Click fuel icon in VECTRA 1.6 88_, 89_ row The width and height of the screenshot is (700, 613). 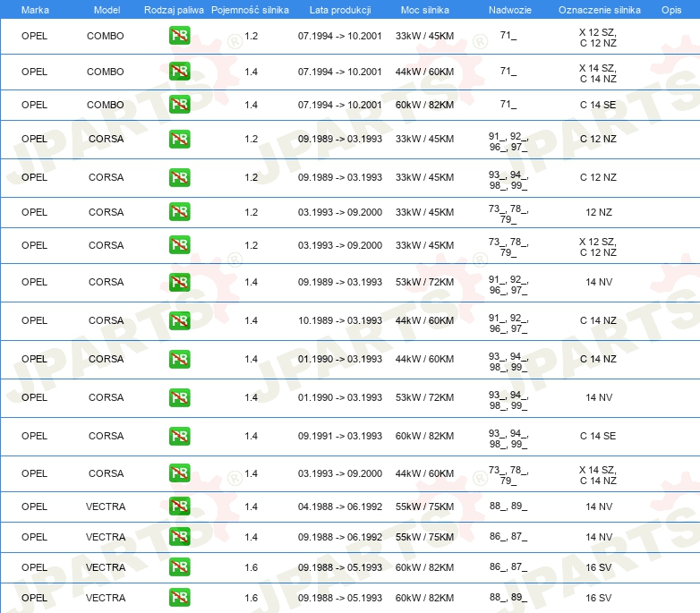tap(179, 597)
